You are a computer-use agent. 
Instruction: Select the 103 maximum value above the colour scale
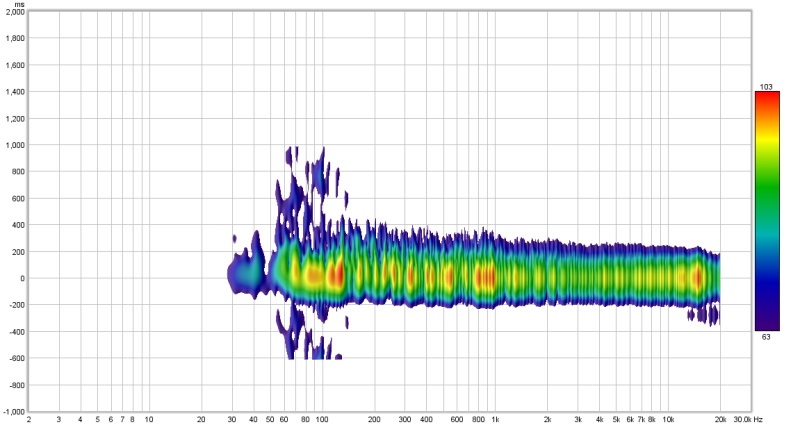pyautogui.click(x=766, y=87)
